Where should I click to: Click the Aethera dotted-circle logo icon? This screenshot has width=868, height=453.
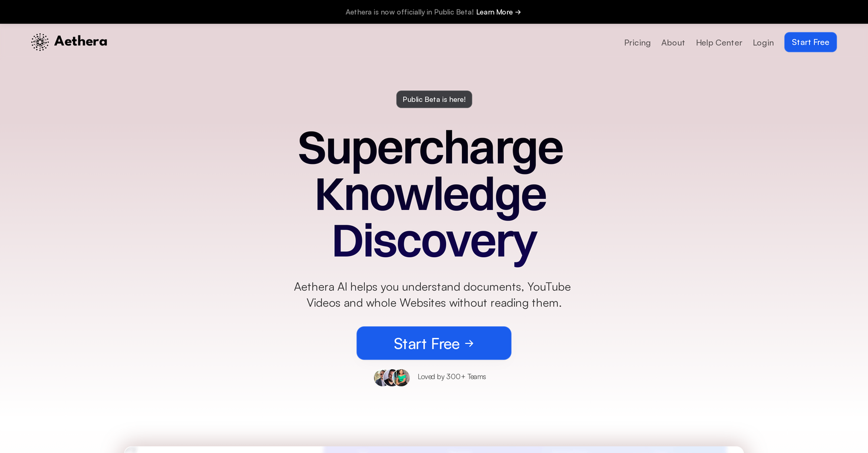pos(40,42)
